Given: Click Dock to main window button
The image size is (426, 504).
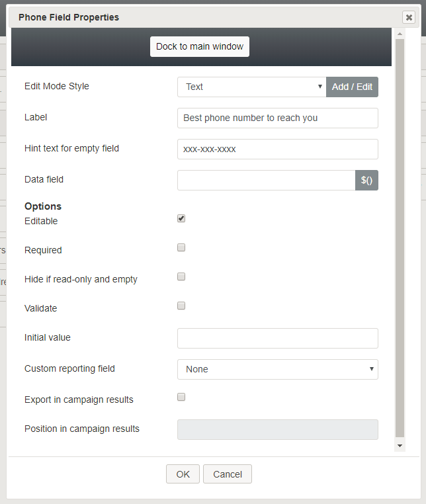Looking at the screenshot, I should click(x=200, y=46).
